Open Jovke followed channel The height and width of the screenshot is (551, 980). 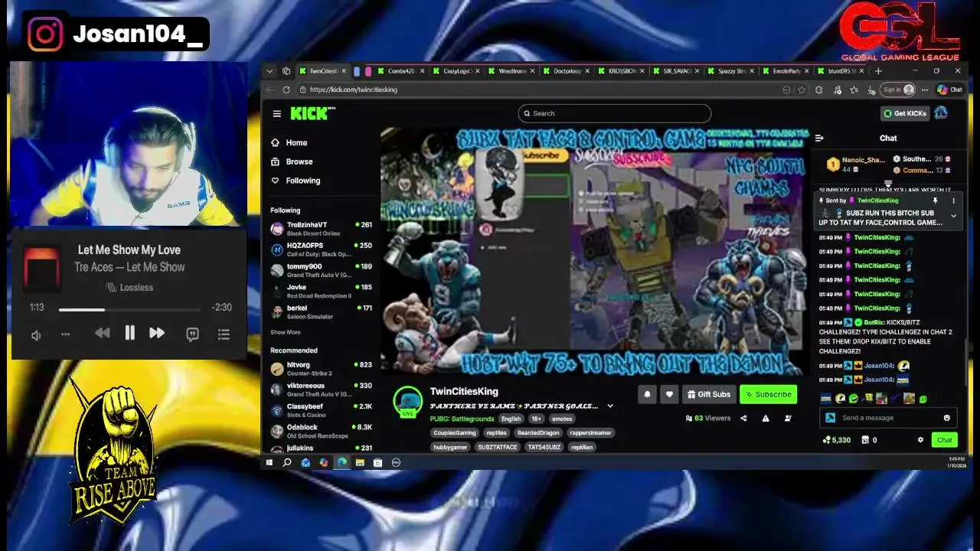(321, 291)
